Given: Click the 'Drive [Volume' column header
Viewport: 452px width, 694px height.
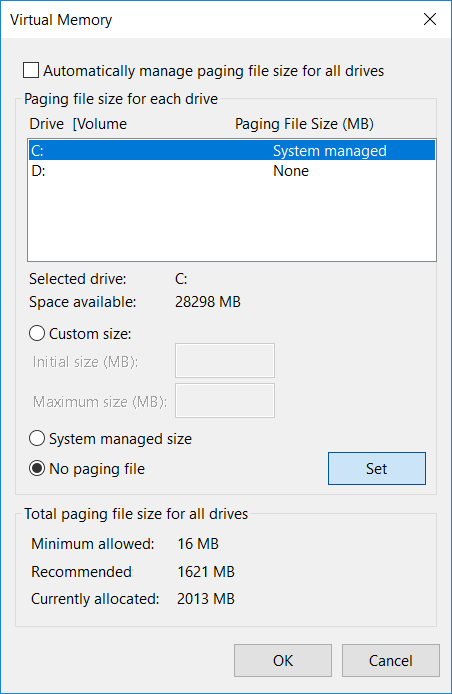Looking at the screenshot, I should tap(78, 124).
